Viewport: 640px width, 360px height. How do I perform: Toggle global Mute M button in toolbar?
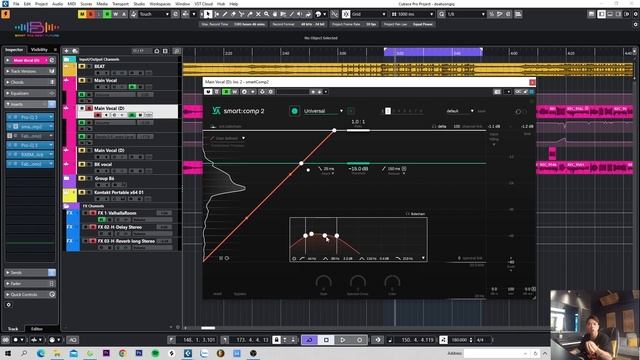[x=82, y=14]
